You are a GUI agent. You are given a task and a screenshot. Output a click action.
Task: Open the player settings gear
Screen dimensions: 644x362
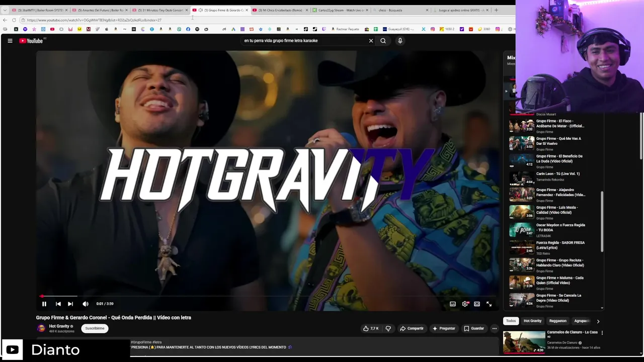pyautogui.click(x=465, y=304)
